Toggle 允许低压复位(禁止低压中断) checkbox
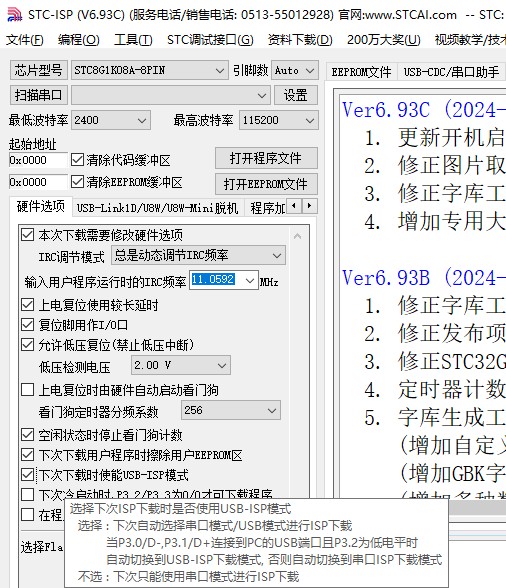The height and width of the screenshot is (588, 506). click(27, 345)
